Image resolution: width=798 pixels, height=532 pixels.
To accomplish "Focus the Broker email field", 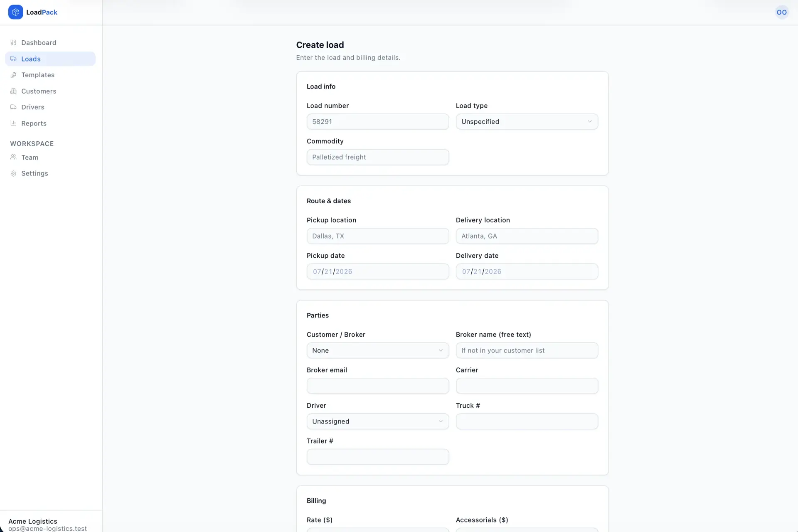I will [377, 386].
